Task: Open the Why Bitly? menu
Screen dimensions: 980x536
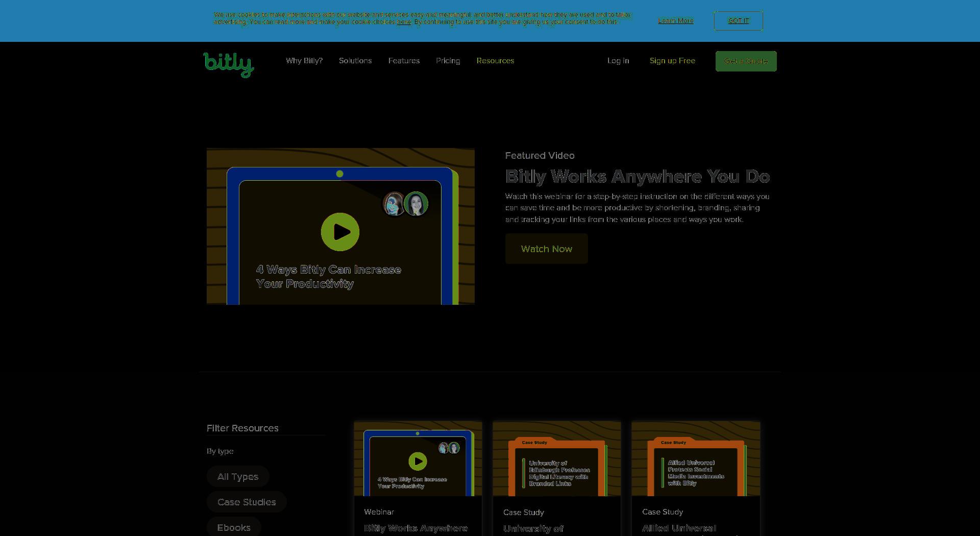Action: tap(304, 61)
